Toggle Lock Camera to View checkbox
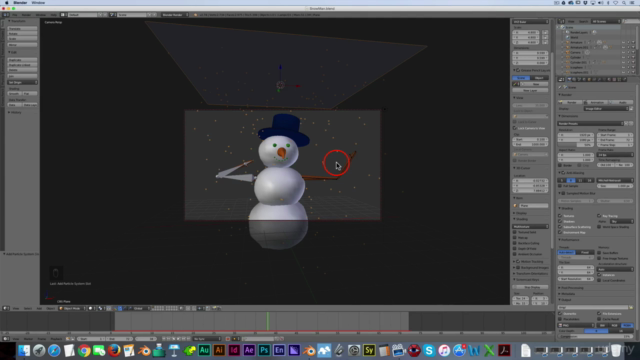 click(x=515, y=128)
